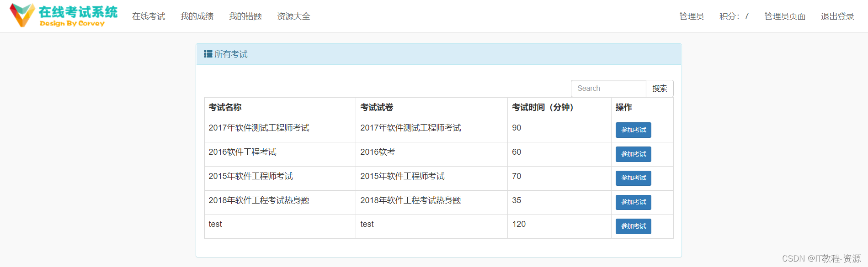Viewport: 868px width, 267px height.
Task: Click the 积分: 7 points indicator
Action: point(734,16)
